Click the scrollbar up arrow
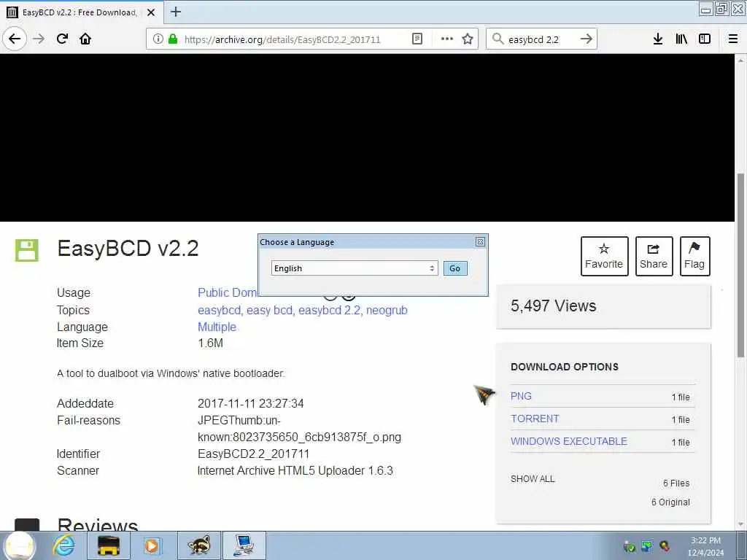The height and width of the screenshot is (560, 747). (740, 61)
